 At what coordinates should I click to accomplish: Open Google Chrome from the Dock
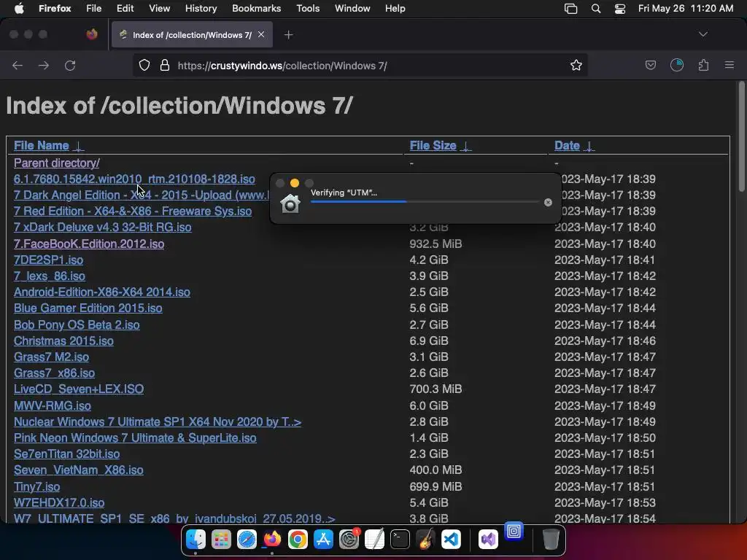pos(298,540)
